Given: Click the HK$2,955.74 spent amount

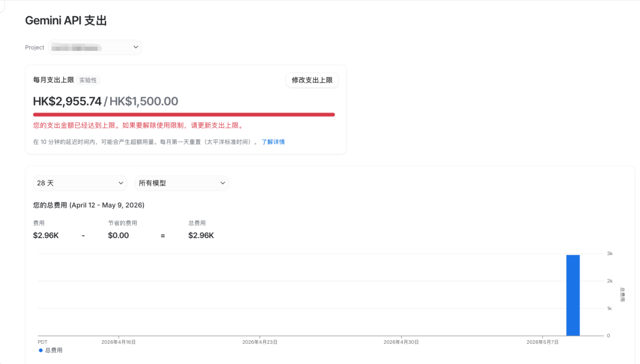Looking at the screenshot, I should coord(68,101).
